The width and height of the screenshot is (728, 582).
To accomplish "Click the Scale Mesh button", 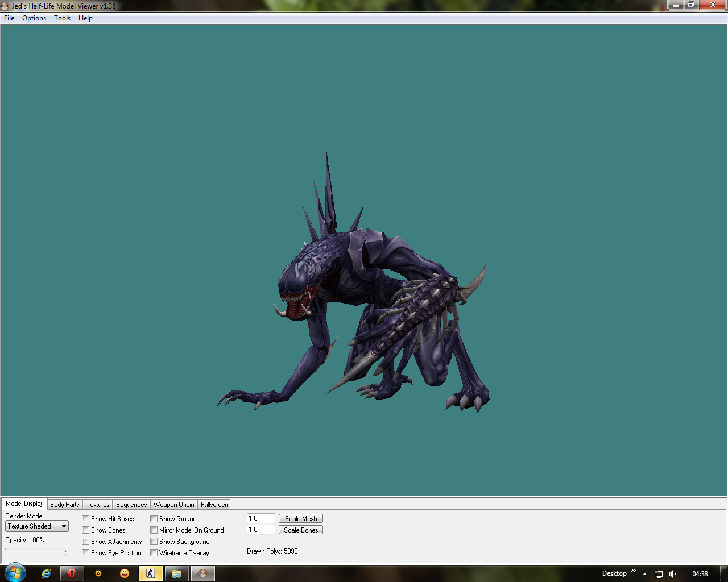I will [301, 519].
